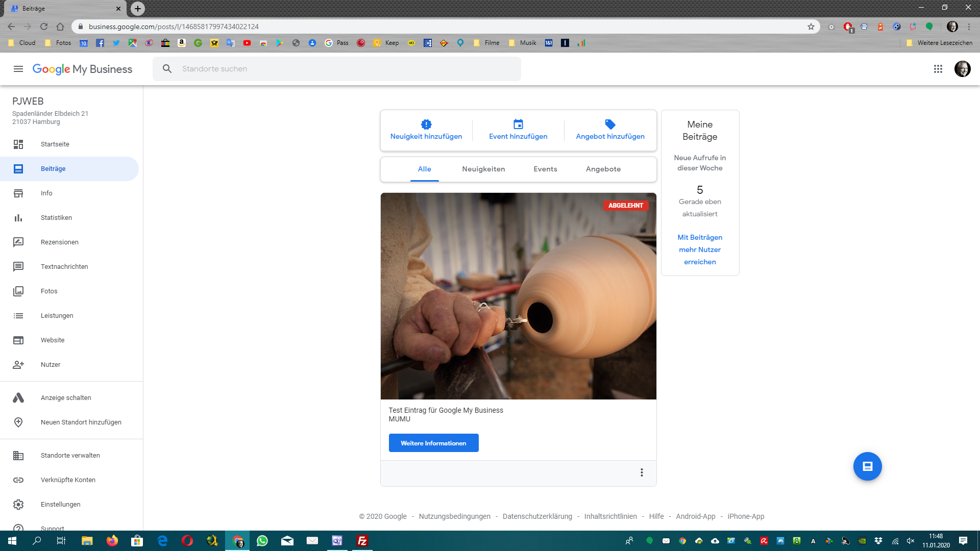980x551 pixels.
Task: Open Inhaltsrichtlinien footer link
Action: tap(610, 516)
